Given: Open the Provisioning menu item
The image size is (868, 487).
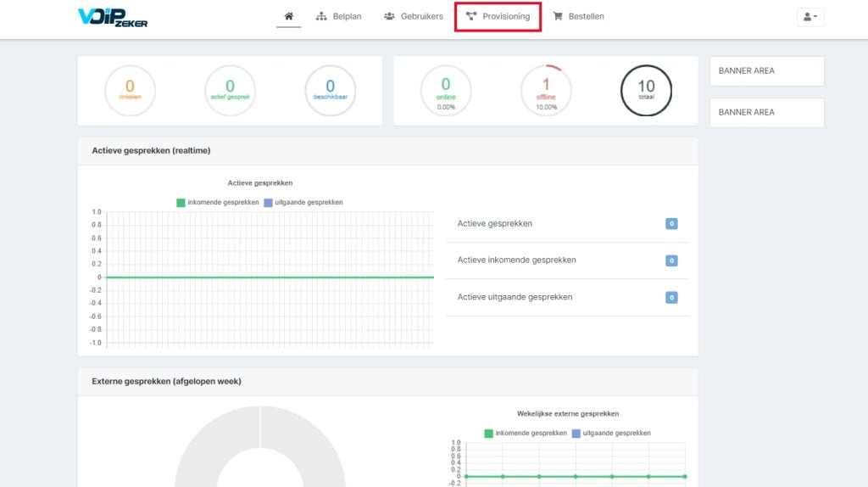Looking at the screenshot, I should [498, 16].
